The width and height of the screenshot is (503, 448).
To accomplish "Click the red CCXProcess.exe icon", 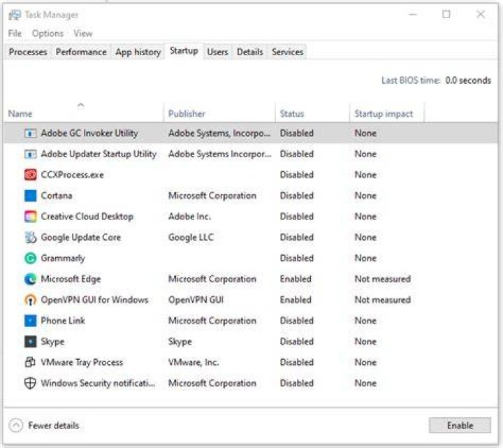I will pyautogui.click(x=31, y=175).
